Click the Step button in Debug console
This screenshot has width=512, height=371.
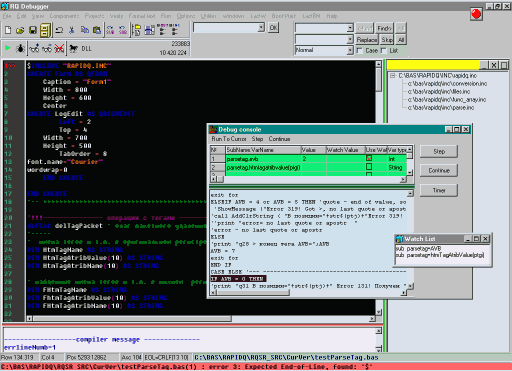tap(439, 151)
